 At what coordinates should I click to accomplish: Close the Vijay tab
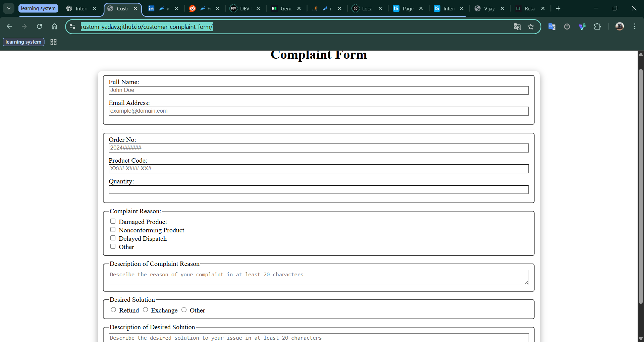pos(502,8)
